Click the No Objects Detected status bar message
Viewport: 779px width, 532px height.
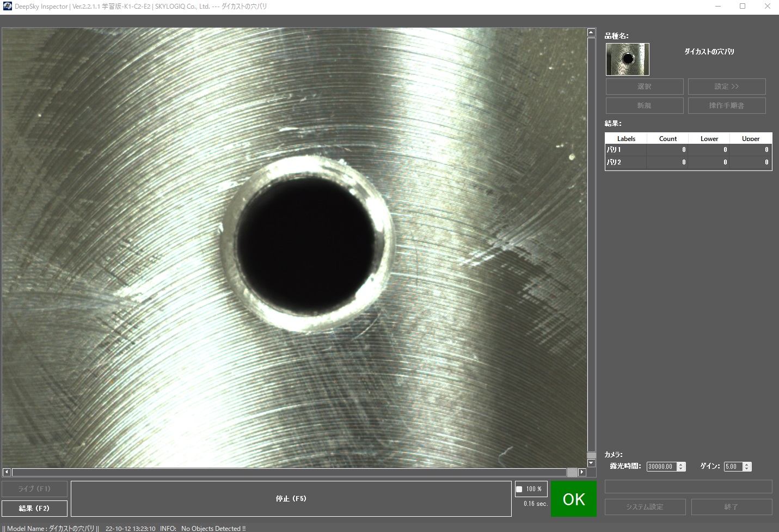pos(213,528)
